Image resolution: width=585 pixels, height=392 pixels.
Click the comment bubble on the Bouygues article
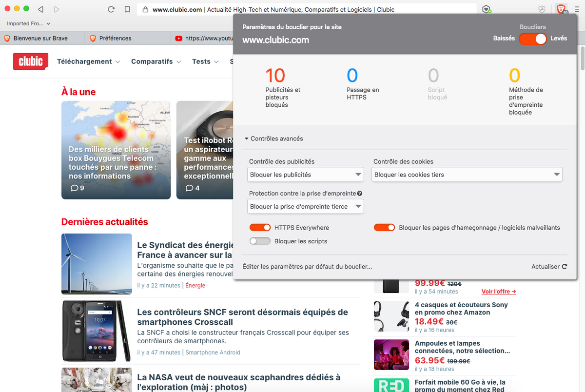(74, 188)
